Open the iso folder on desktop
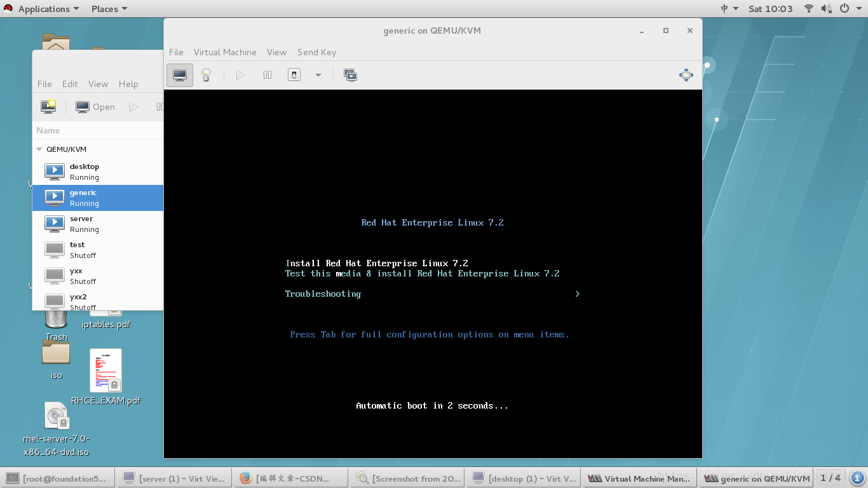This screenshot has width=868, height=488. point(56,360)
